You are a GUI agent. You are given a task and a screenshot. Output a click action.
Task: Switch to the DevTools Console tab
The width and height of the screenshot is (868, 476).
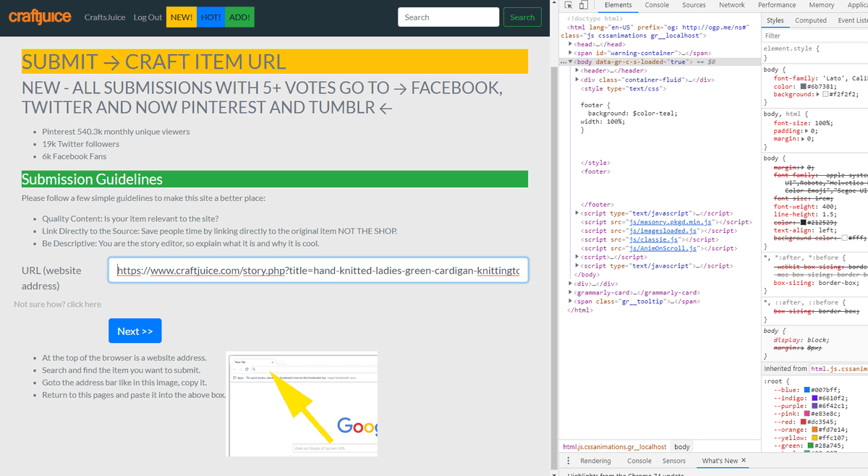657,5
